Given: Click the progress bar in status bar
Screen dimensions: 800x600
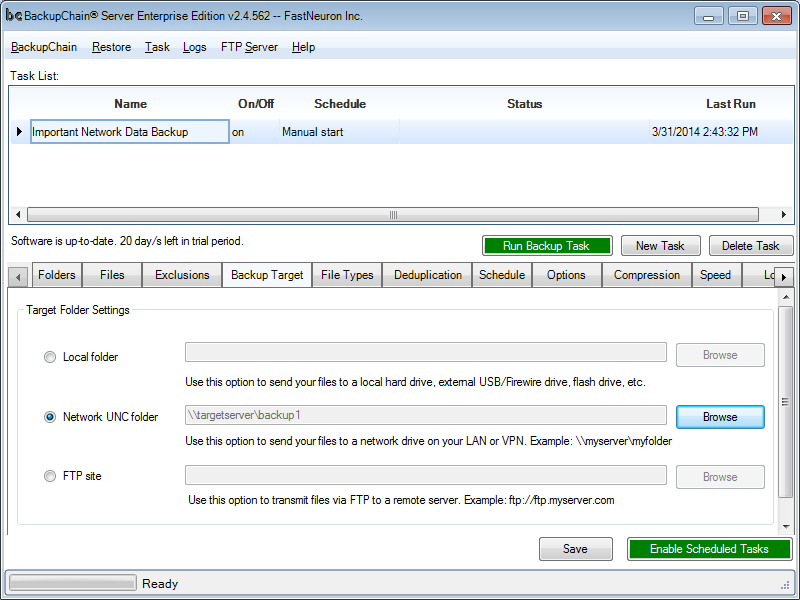Looking at the screenshot, I should click(x=73, y=583).
